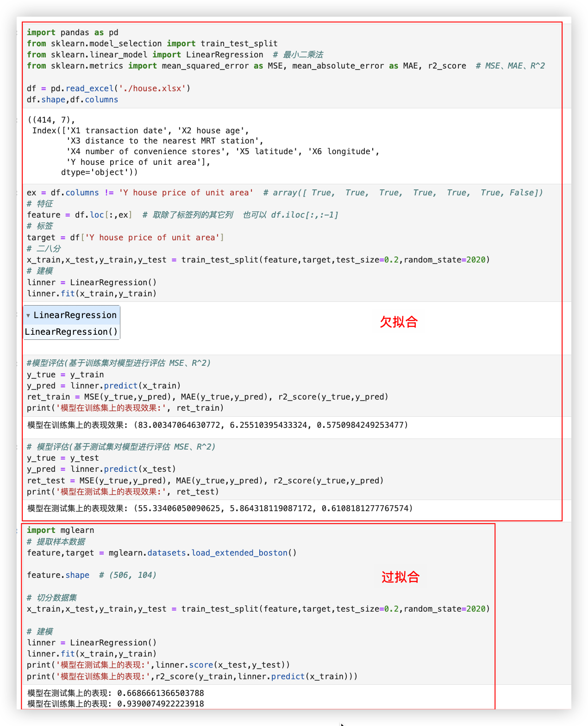Click the load_extended_boston code line
Screen dimensions: 588x726
point(162,553)
